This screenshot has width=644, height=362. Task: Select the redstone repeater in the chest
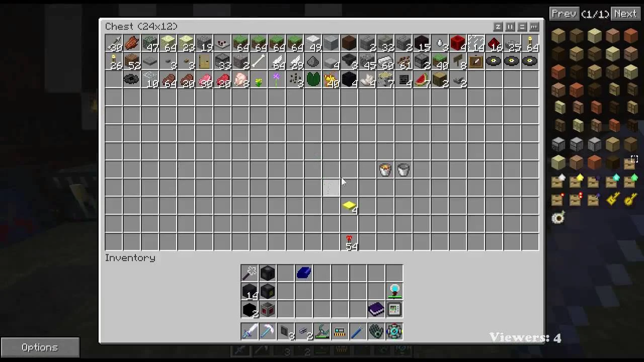222,44
